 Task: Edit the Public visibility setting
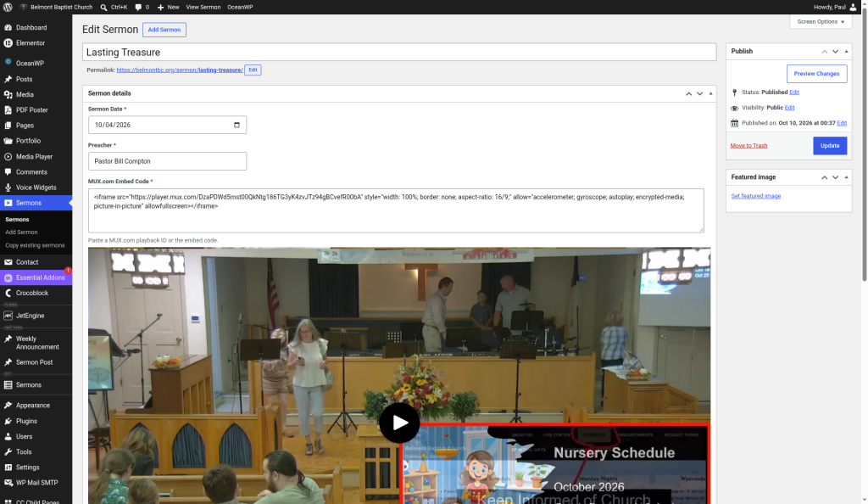click(789, 108)
